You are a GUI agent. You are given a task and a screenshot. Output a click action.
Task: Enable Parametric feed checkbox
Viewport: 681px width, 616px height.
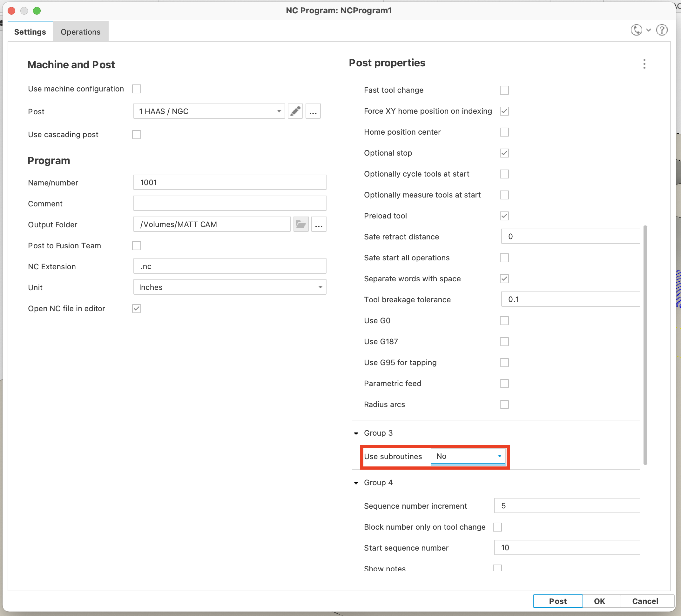click(504, 383)
